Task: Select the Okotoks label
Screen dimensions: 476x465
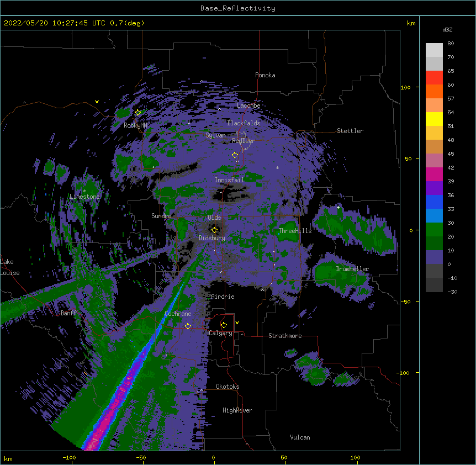Action: 228,387
